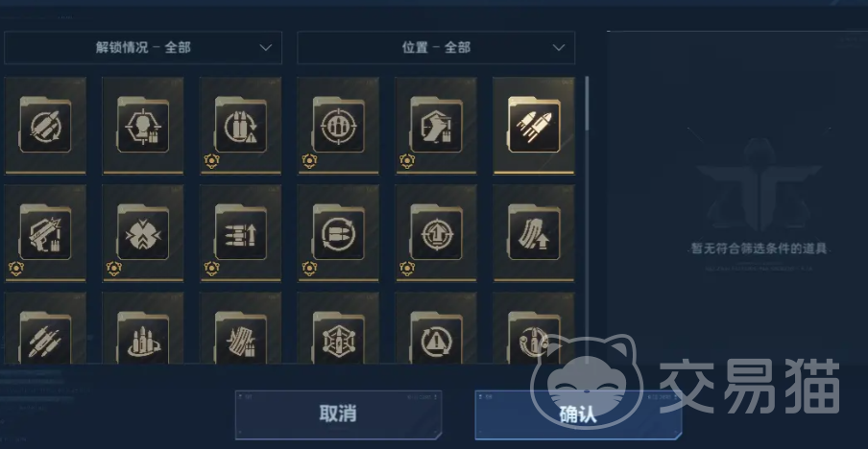Pick the four inward chevrons card
868x449 pixels.
[143, 233]
